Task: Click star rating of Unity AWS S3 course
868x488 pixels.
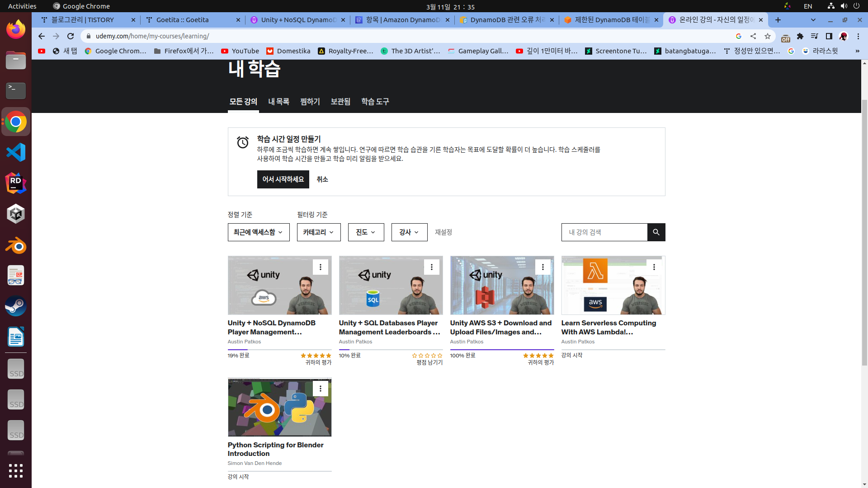Action: [x=538, y=356]
